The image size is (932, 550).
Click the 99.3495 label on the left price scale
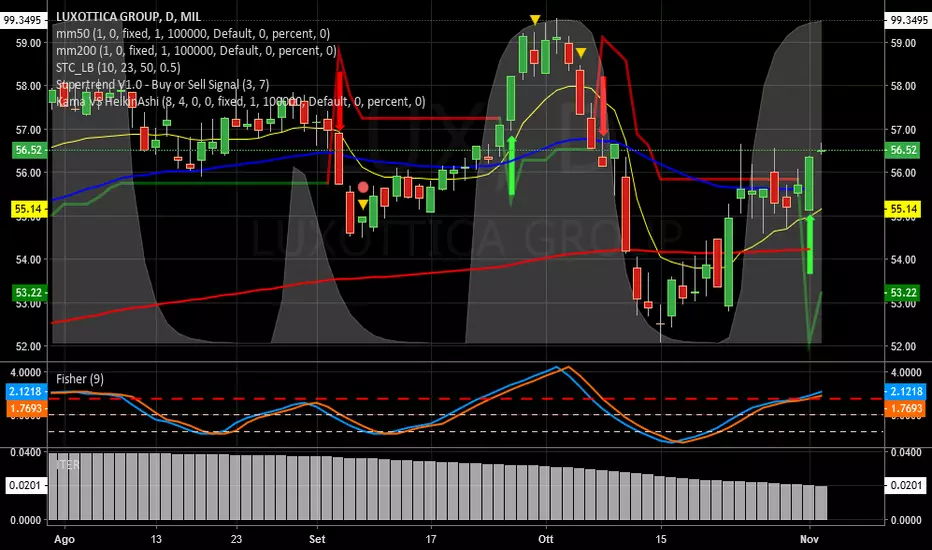[x=23, y=20]
